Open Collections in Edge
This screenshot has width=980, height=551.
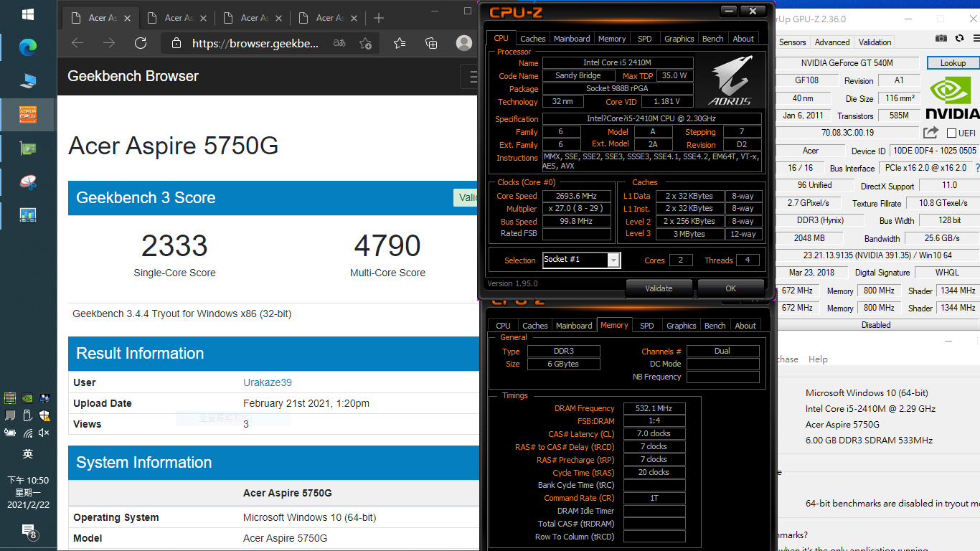431,43
